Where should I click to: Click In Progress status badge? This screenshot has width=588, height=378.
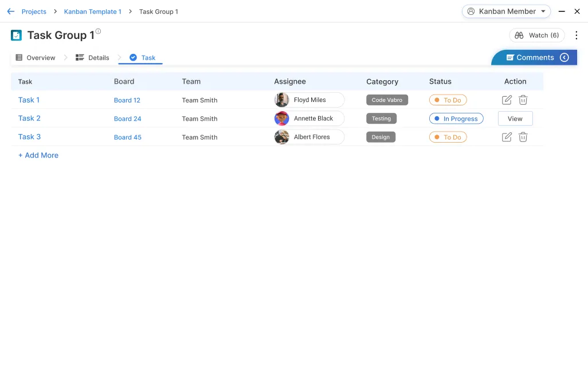[456, 119]
